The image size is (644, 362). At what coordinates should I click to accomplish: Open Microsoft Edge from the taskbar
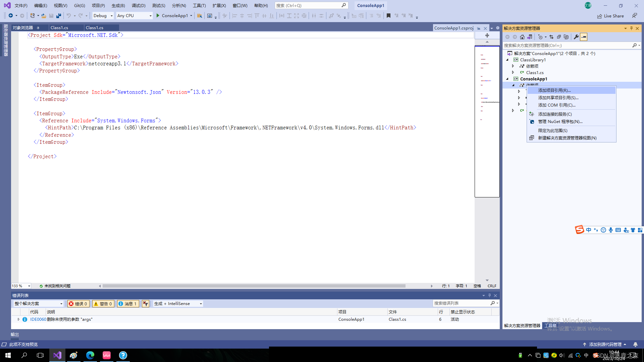tap(90, 355)
